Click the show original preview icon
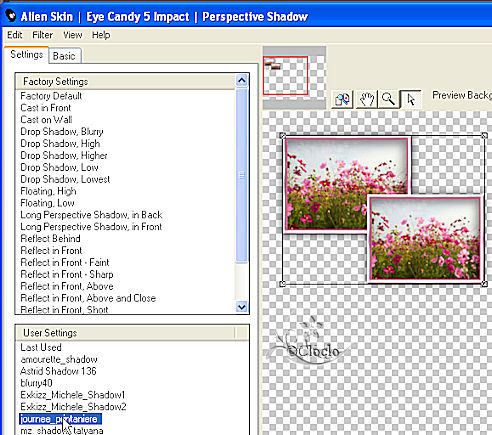This screenshot has width=492, height=435. point(342,99)
